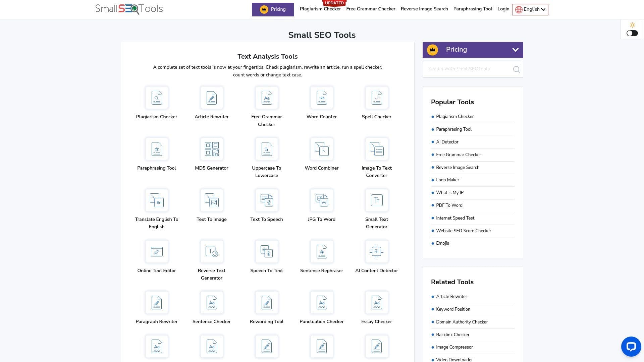Open the live chat bubble
The width and height of the screenshot is (644, 362).
(631, 347)
